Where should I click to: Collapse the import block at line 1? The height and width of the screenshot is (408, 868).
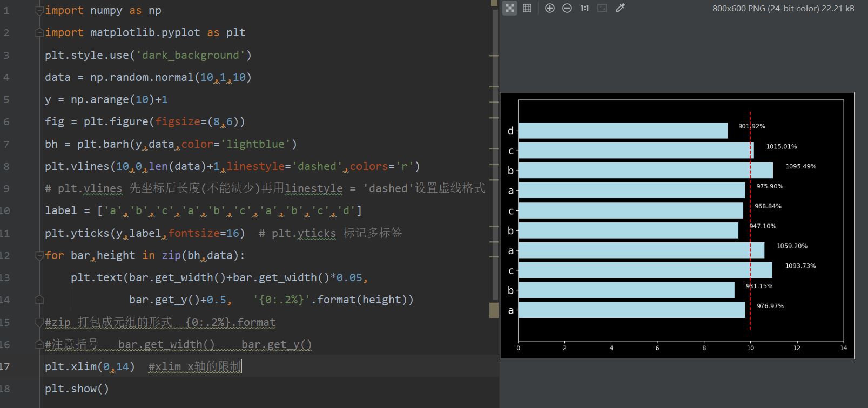[39, 10]
